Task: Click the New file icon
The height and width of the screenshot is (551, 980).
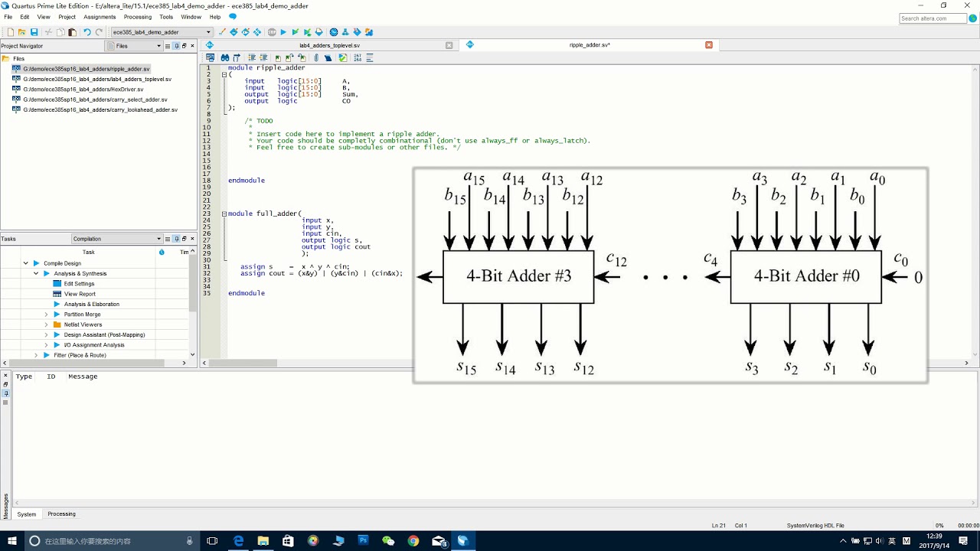Action: click(x=11, y=32)
